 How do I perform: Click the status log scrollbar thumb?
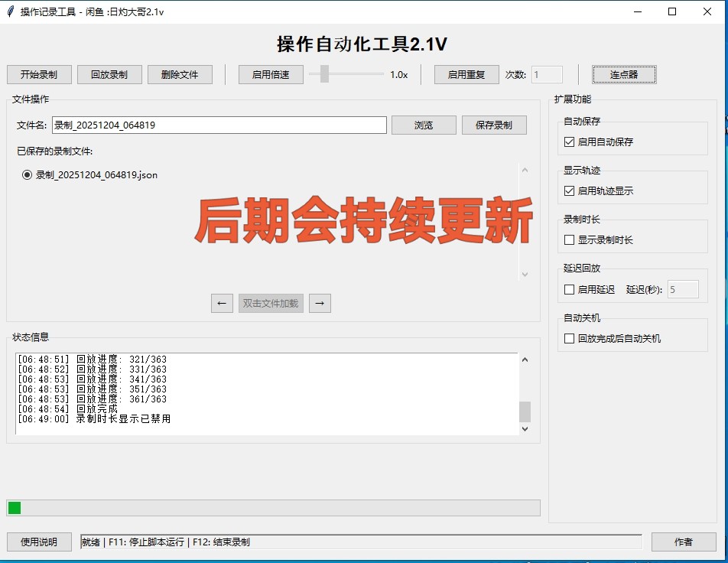pos(525,412)
